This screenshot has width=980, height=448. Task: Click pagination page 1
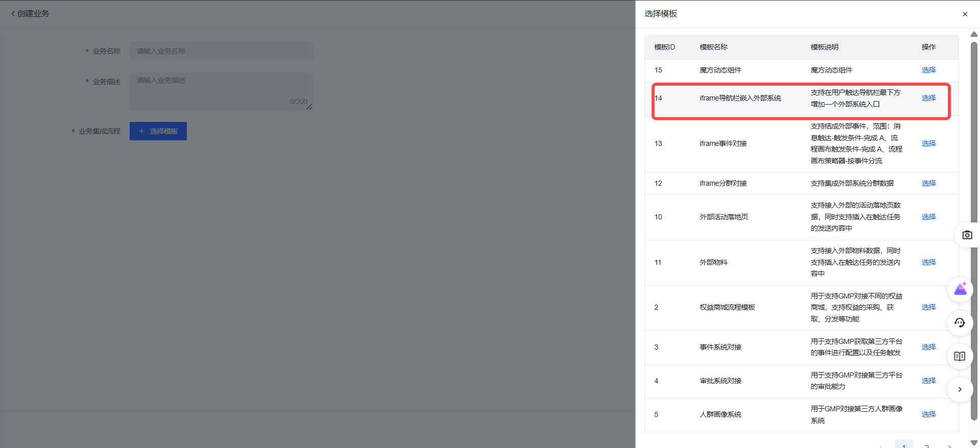click(x=903, y=445)
